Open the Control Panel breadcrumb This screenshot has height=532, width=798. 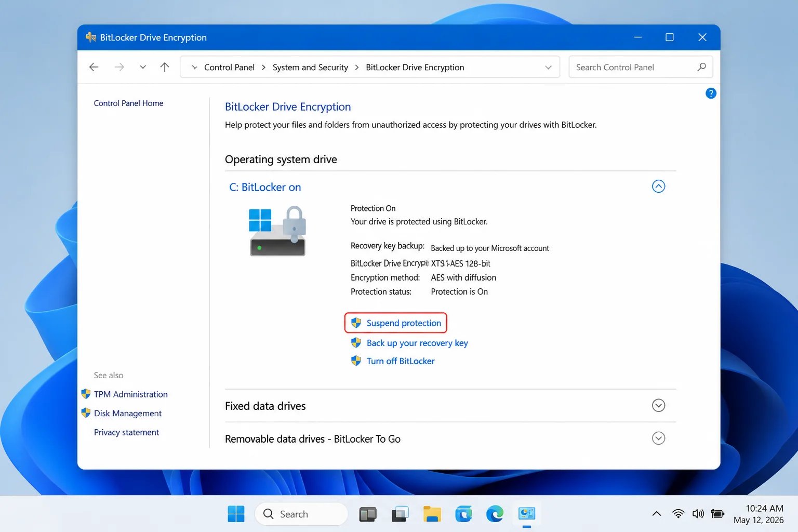229,68
